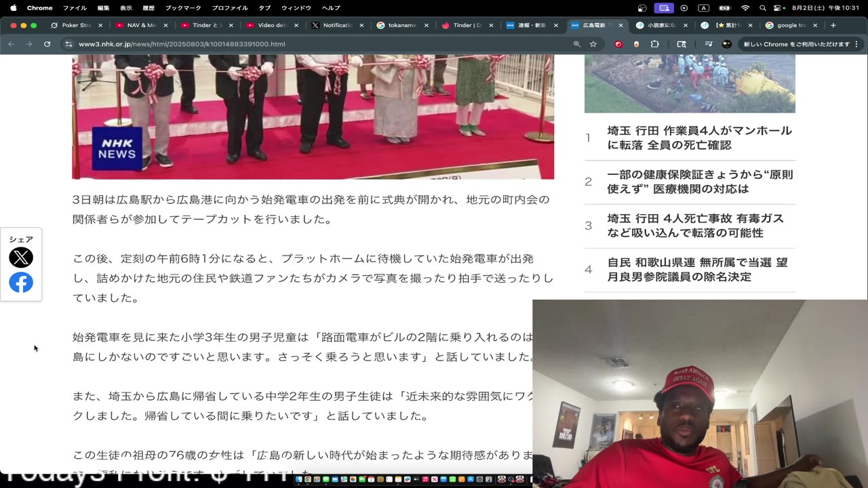Go back to the previous page
This screenshot has width=868, height=488.
point(11,44)
